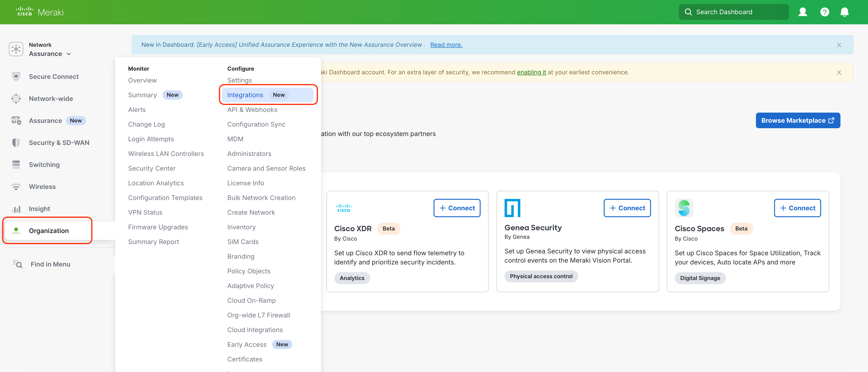The height and width of the screenshot is (372, 868).
Task: Click the Wireless wifi icon in sidebar
Action: tap(16, 186)
